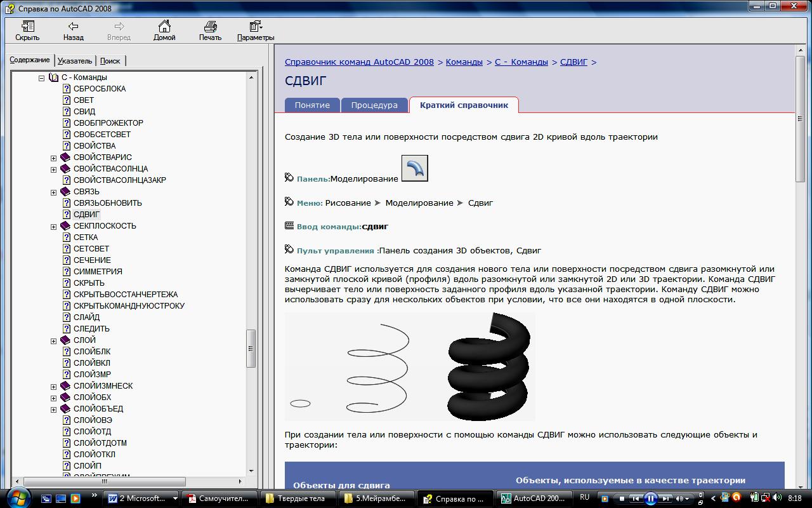Click the show desktop quick launch icon
812x508 pixels.
[x=61, y=498]
